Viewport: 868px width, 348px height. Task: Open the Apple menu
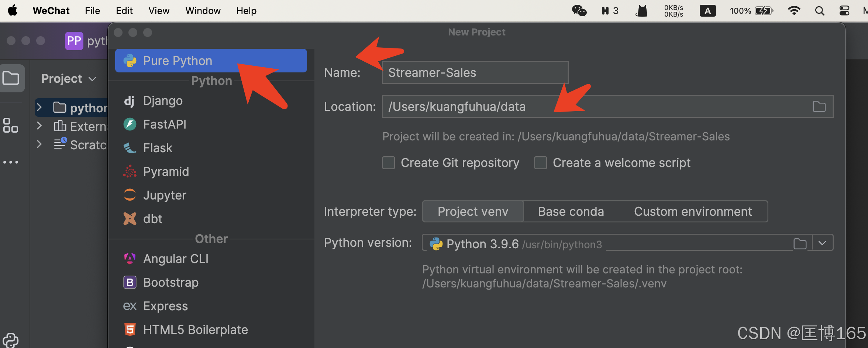point(13,11)
